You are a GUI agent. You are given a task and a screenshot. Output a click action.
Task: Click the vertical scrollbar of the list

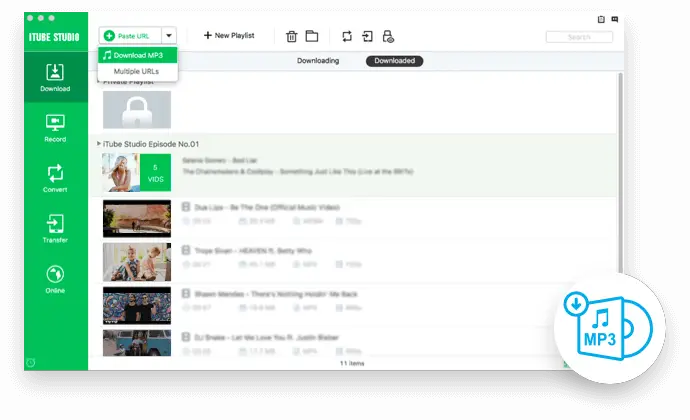click(620, 174)
